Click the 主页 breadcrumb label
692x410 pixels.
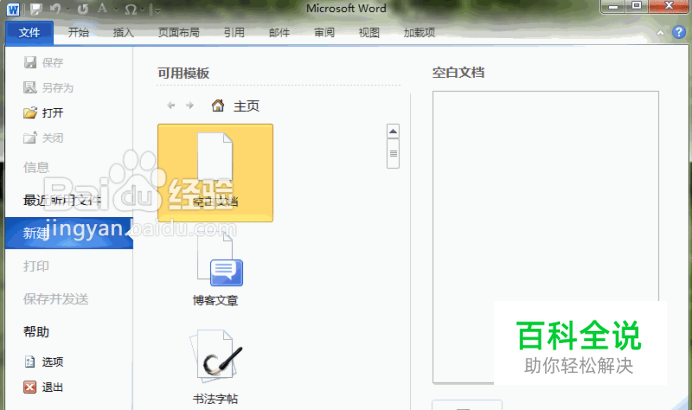pyautogui.click(x=246, y=106)
